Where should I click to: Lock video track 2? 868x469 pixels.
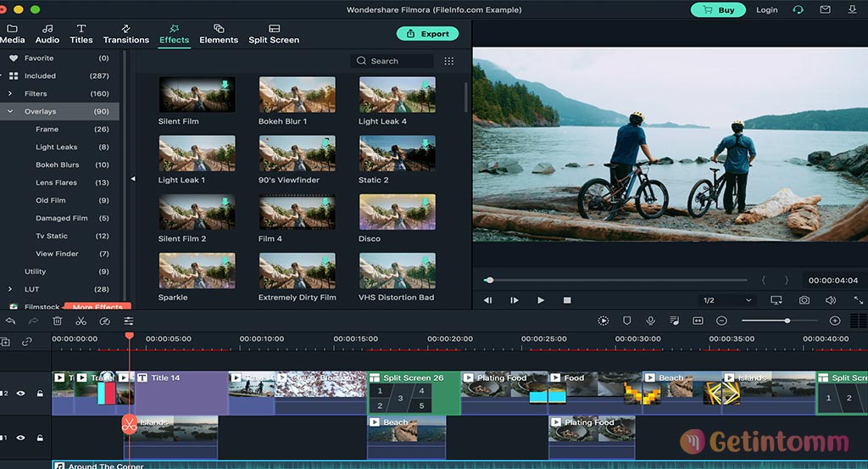[40, 394]
